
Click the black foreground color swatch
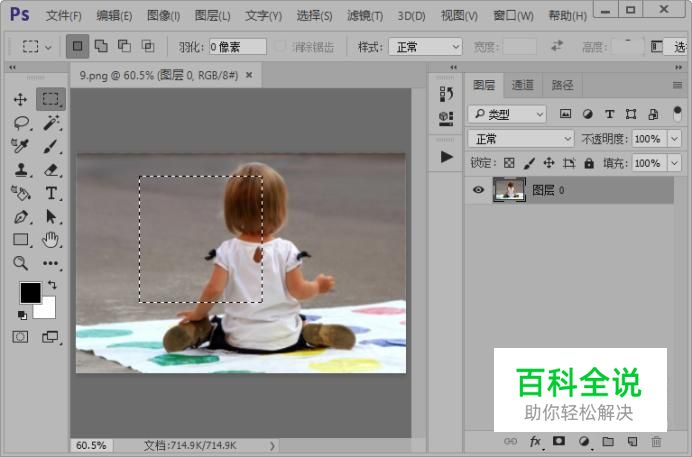point(30,292)
